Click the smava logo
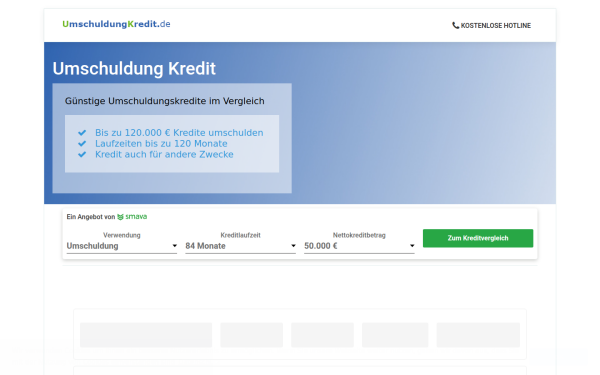 [x=132, y=217]
